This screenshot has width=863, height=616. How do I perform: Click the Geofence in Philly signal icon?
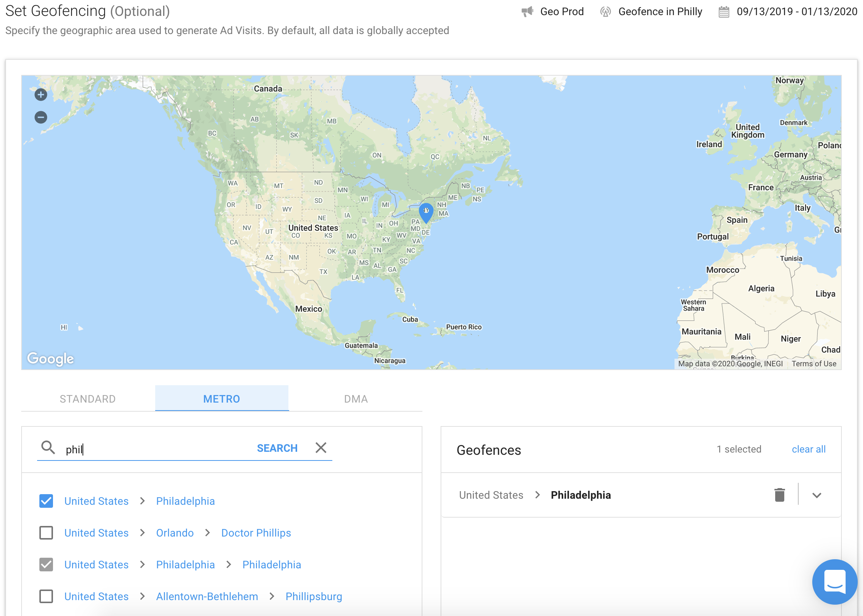point(606,12)
